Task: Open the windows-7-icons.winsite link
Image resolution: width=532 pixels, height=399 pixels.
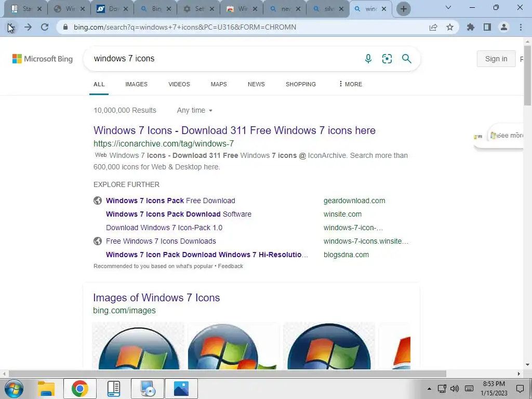Action: click(366, 241)
